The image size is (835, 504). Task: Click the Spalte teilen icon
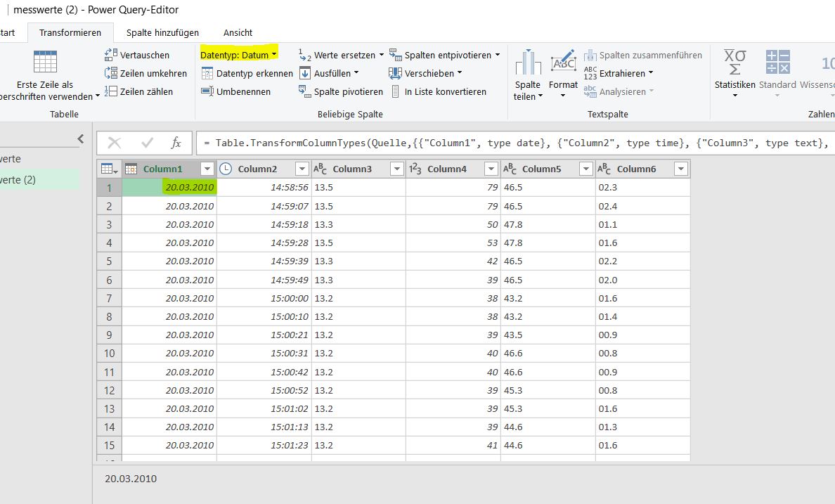click(x=529, y=63)
